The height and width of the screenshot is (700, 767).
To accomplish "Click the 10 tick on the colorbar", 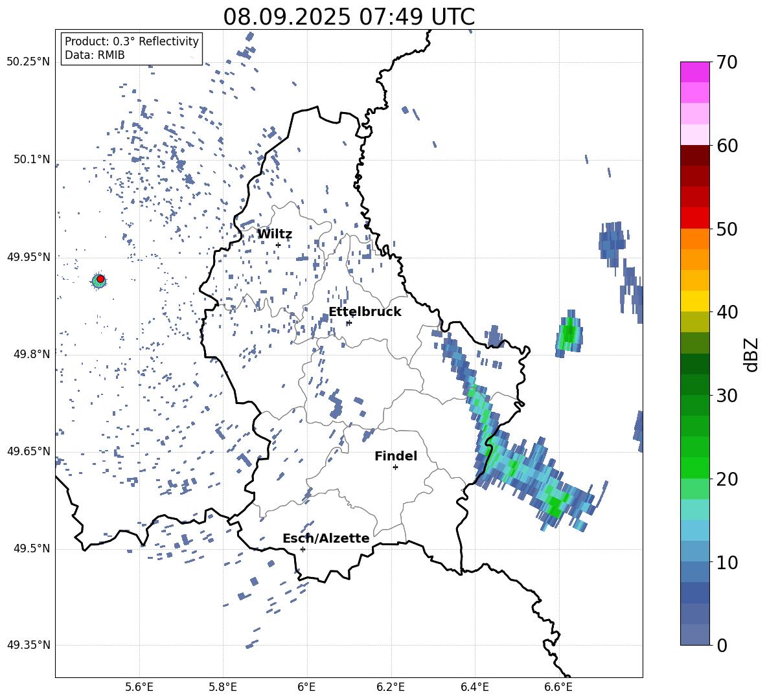I will pyautogui.click(x=727, y=562).
